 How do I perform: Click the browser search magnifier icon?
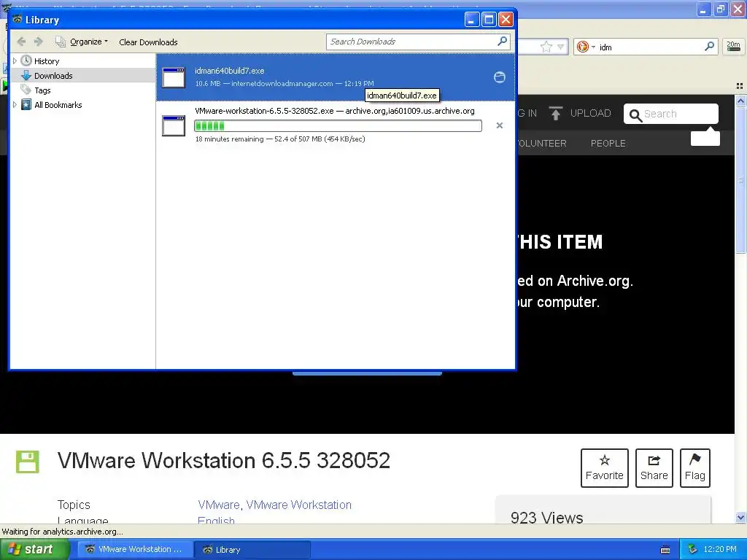(x=709, y=46)
